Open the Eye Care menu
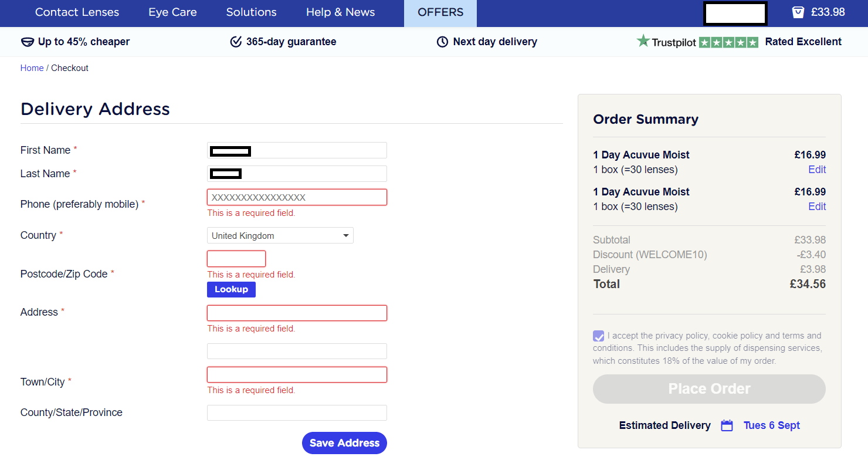 point(172,12)
